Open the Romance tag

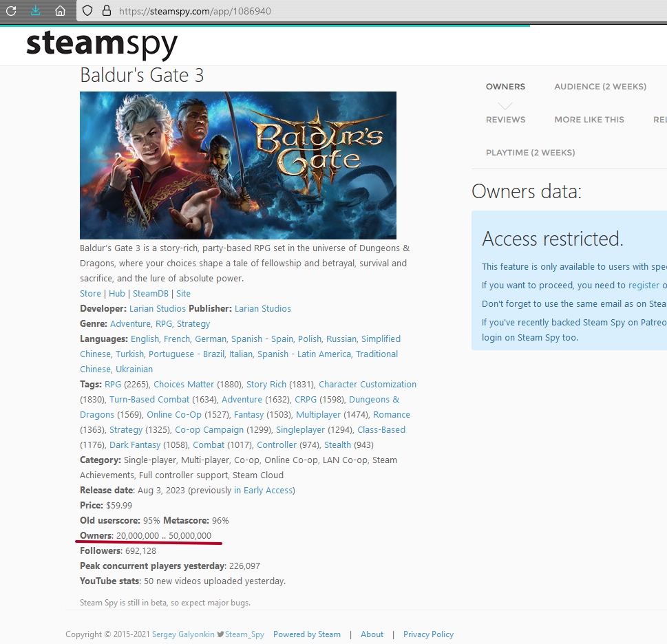pos(392,414)
